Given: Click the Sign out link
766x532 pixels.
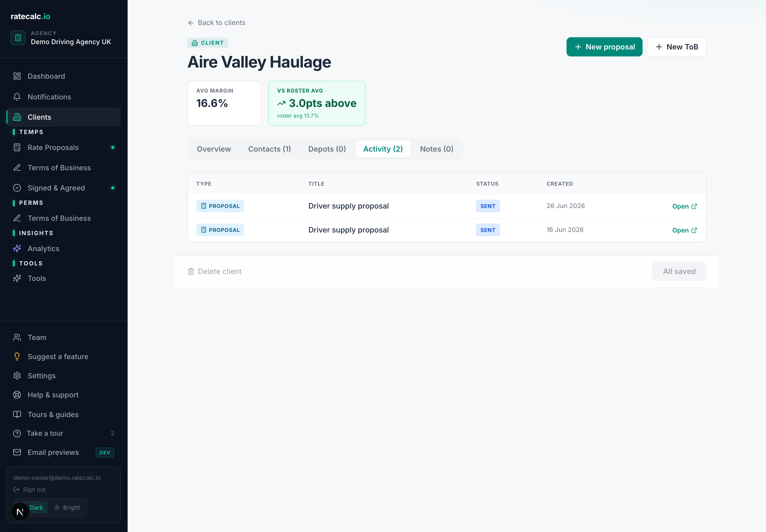Looking at the screenshot, I should point(29,489).
